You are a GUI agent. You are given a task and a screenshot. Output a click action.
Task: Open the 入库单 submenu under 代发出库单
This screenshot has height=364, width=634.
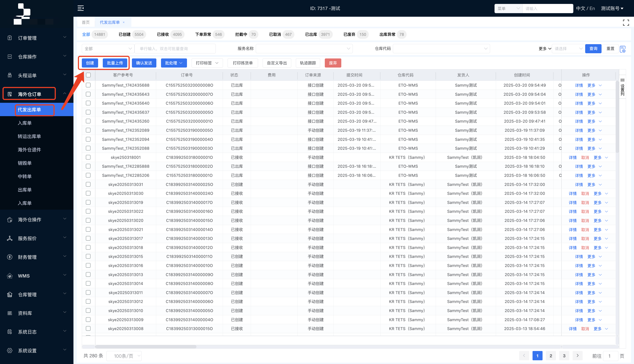tap(24, 123)
